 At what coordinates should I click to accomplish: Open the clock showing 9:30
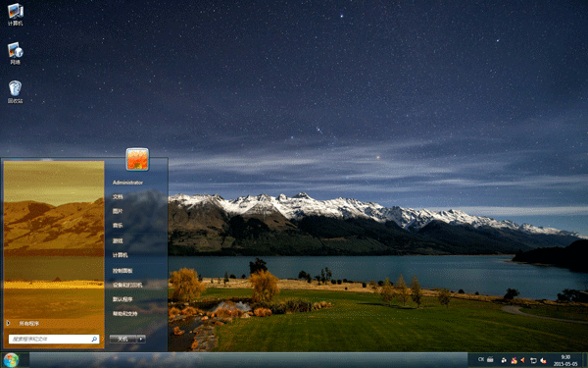pos(565,360)
